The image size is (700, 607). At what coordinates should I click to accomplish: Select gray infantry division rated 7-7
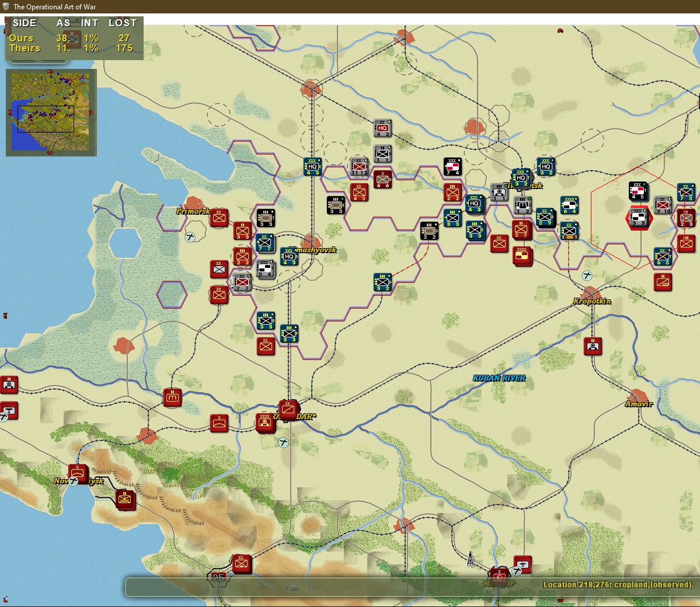tap(242, 282)
